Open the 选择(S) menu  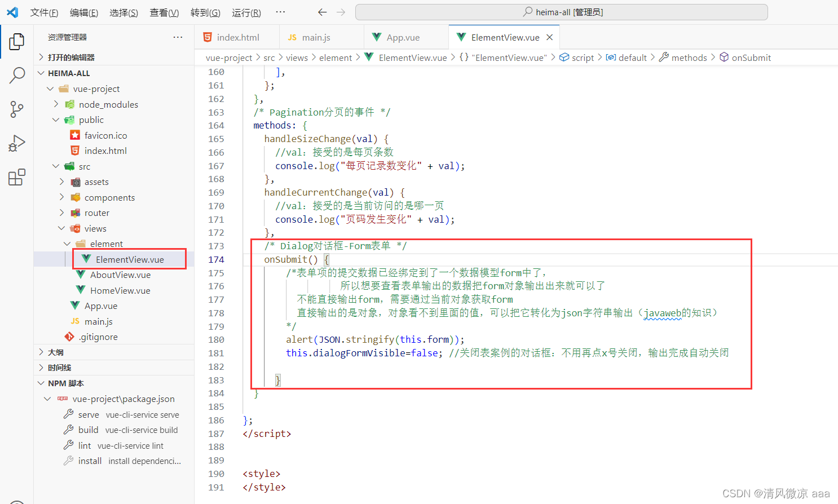(124, 12)
